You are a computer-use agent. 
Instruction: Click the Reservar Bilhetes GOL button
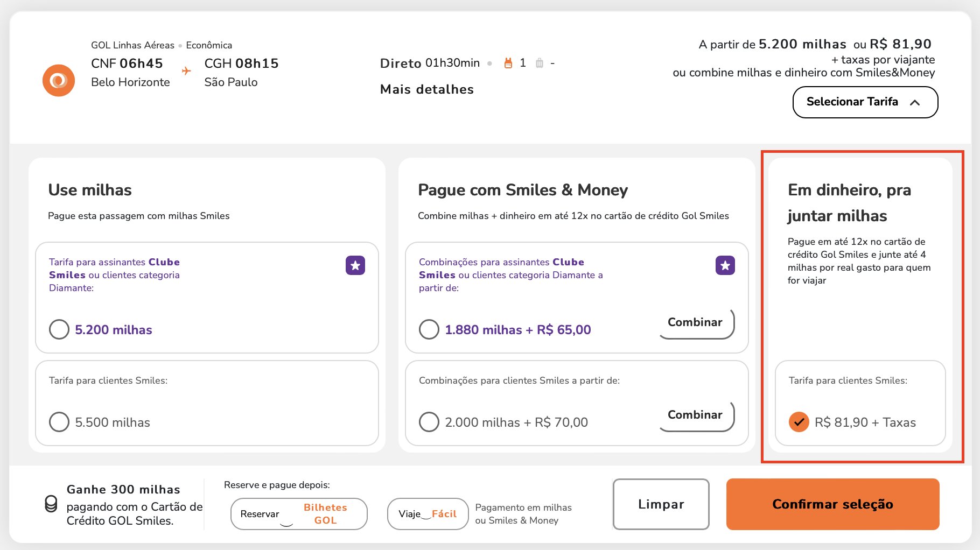click(299, 514)
